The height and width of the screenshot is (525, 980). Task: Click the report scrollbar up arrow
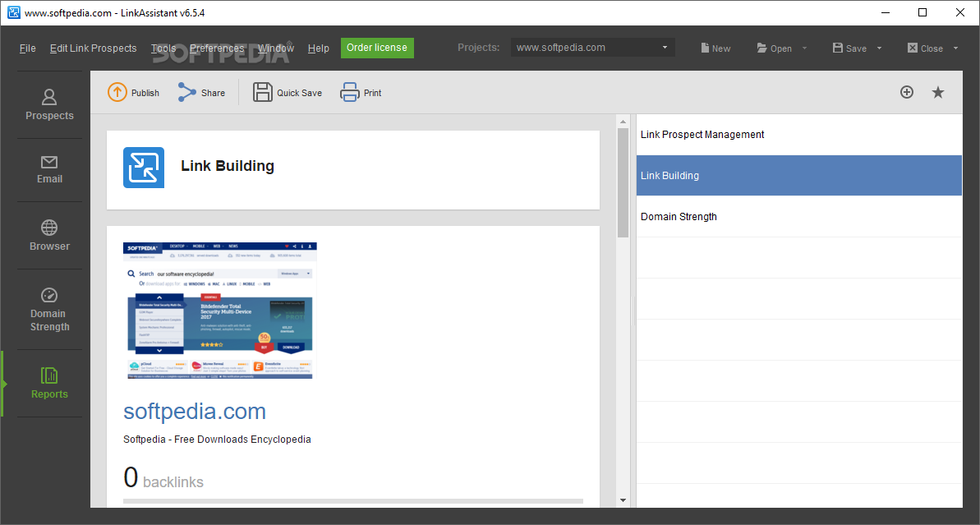623,122
